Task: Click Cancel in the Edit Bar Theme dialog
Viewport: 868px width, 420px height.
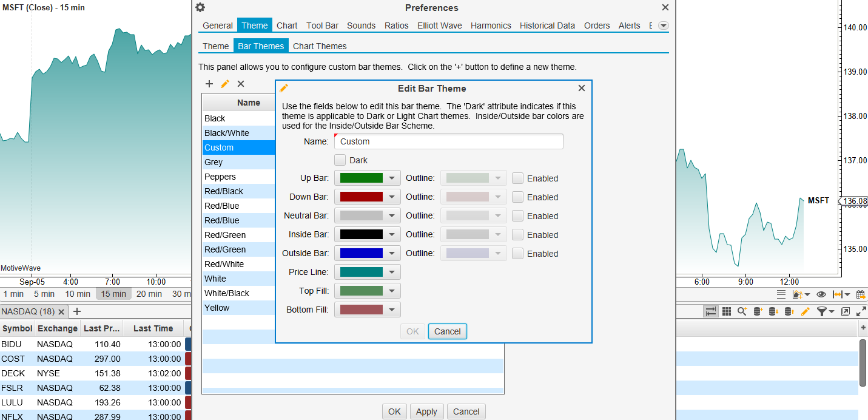Action: [447, 331]
